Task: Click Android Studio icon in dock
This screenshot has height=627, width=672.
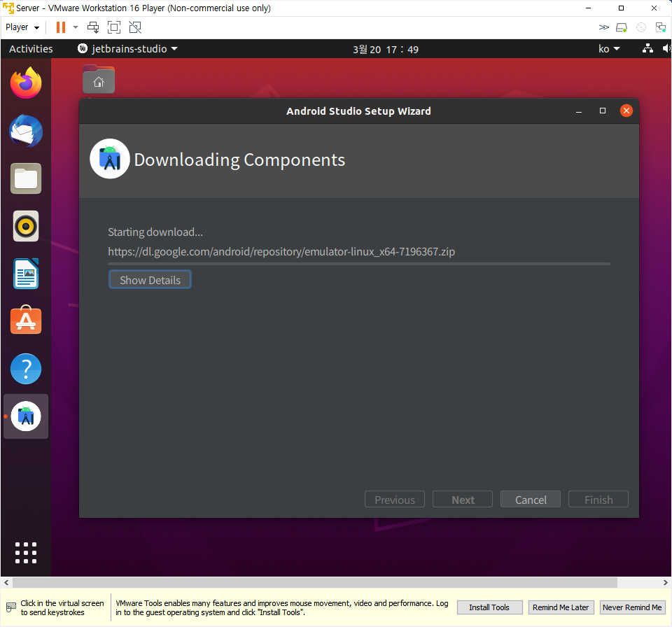Action: [x=26, y=416]
